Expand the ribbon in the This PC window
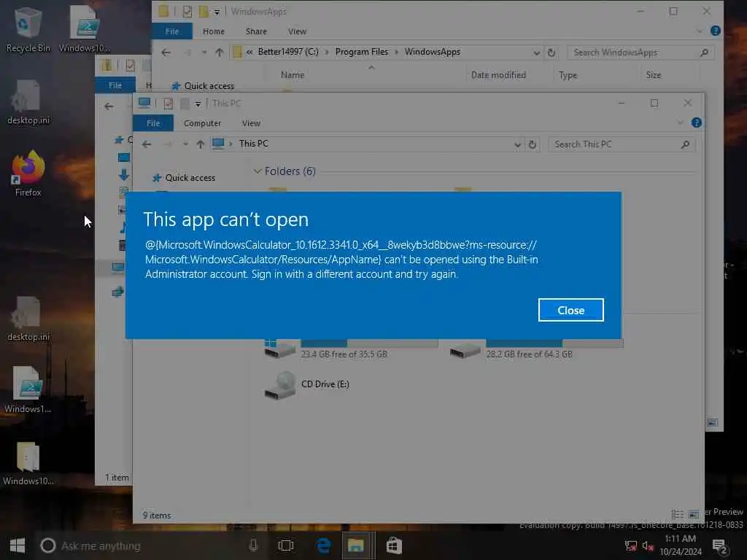This screenshot has width=747, height=560. point(681,122)
